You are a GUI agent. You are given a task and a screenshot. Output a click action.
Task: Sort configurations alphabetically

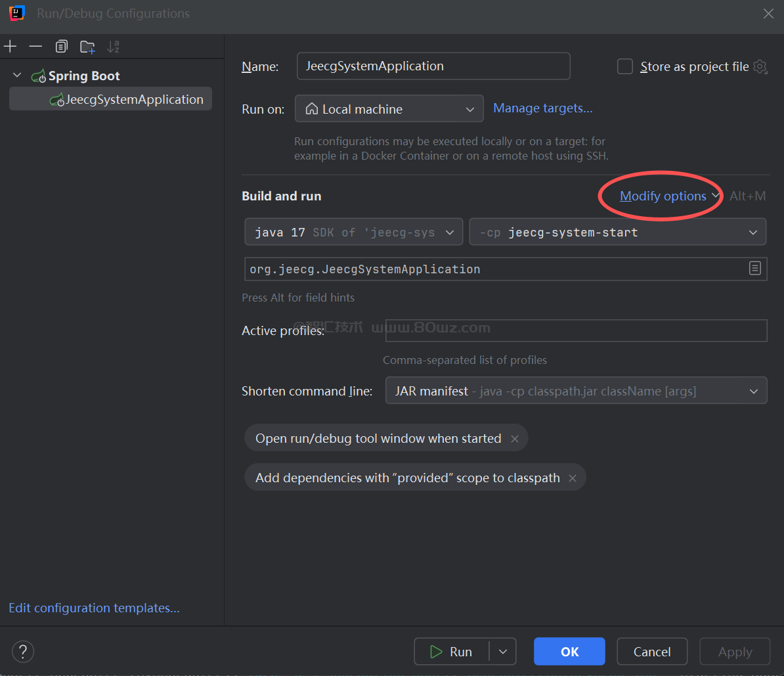click(x=114, y=47)
